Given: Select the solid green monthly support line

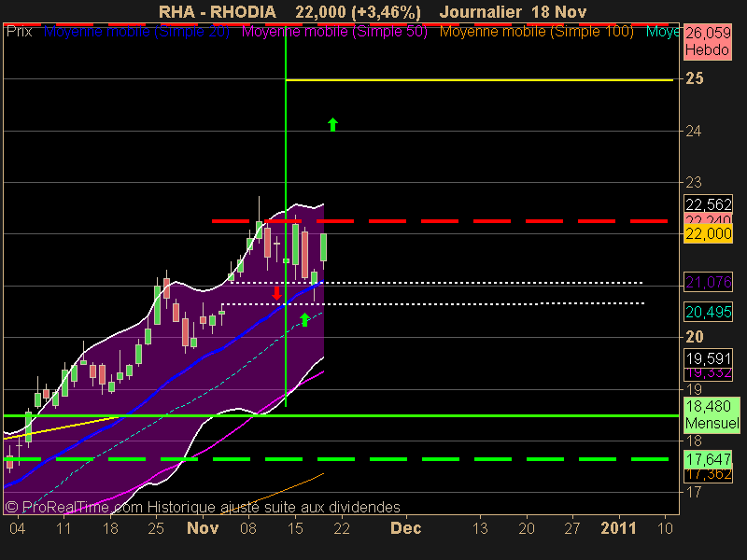Looking at the screenshot, I should coord(341,415).
